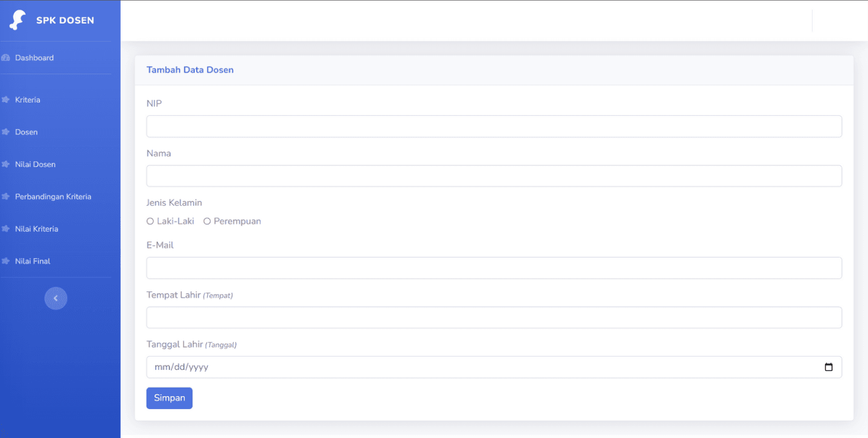The image size is (868, 438).
Task: Click the Simpan button
Action: click(170, 398)
